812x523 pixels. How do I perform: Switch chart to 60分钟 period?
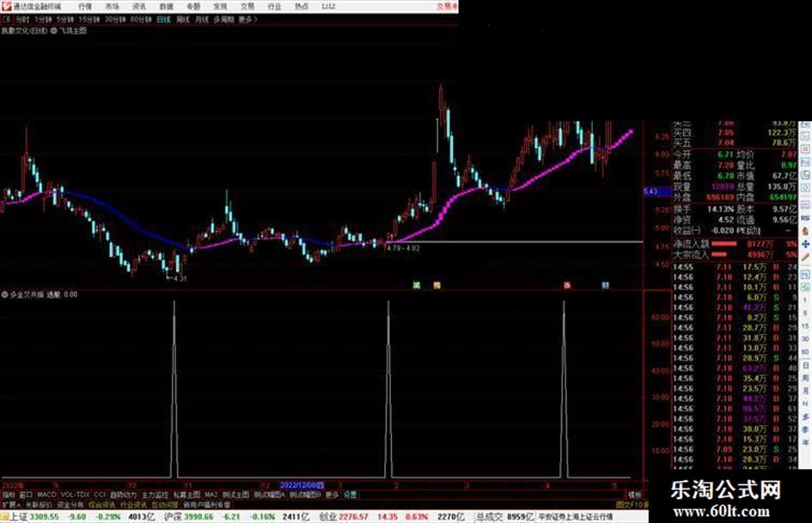141,20
